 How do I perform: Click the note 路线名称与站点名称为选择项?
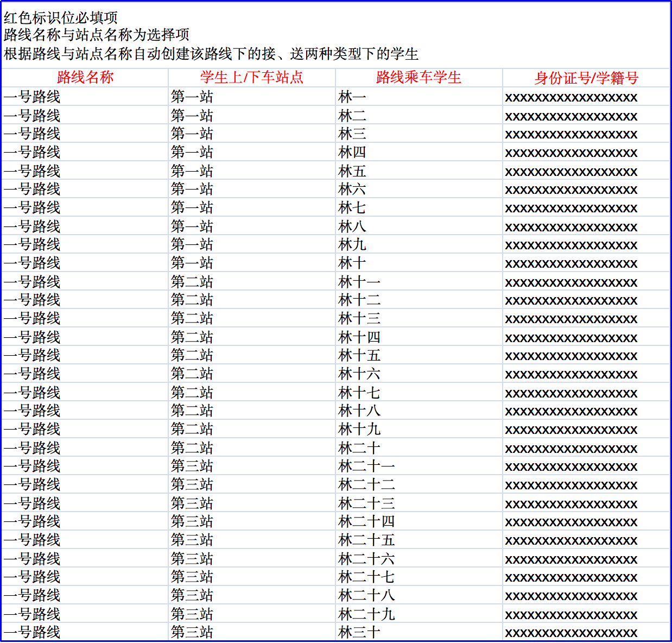[97, 35]
